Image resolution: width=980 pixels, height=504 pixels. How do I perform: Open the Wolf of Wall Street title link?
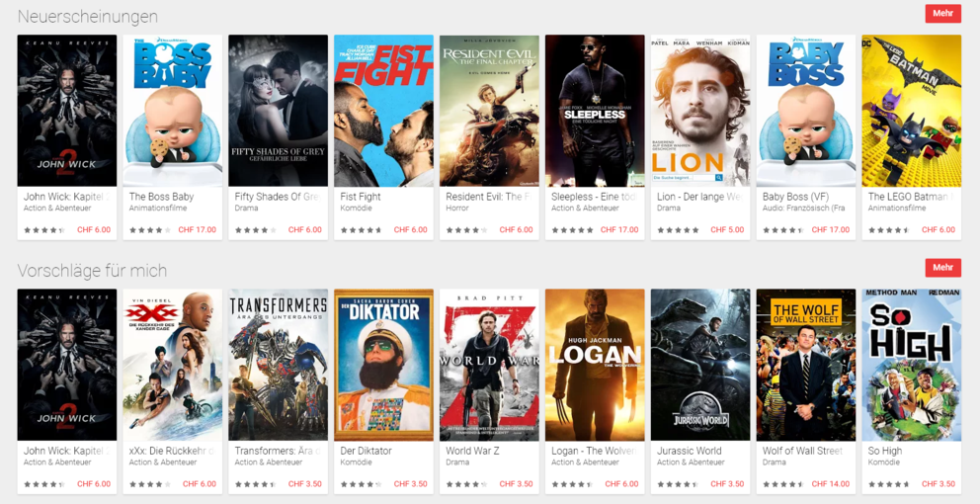click(x=802, y=451)
